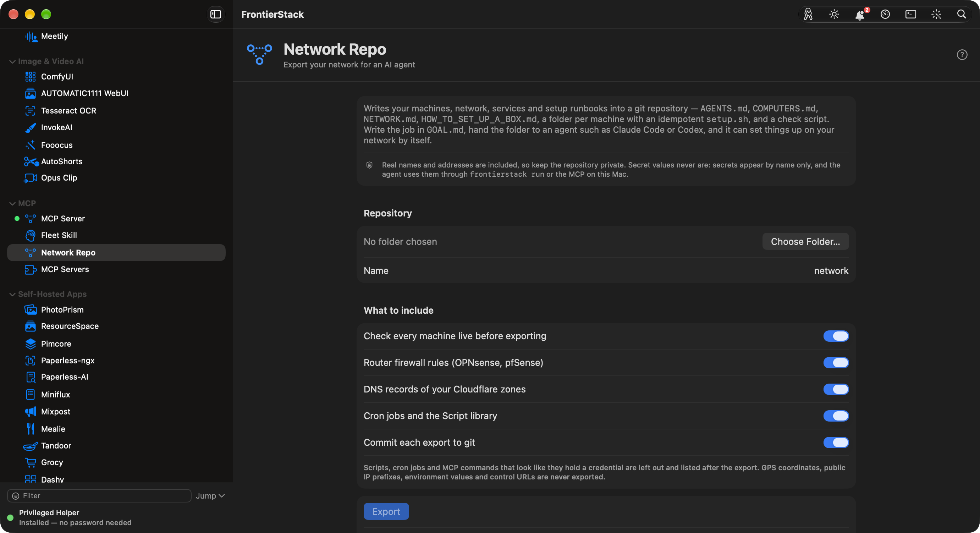Toggle DNS records of Cloudflare zones
The image size is (980, 533).
point(836,390)
